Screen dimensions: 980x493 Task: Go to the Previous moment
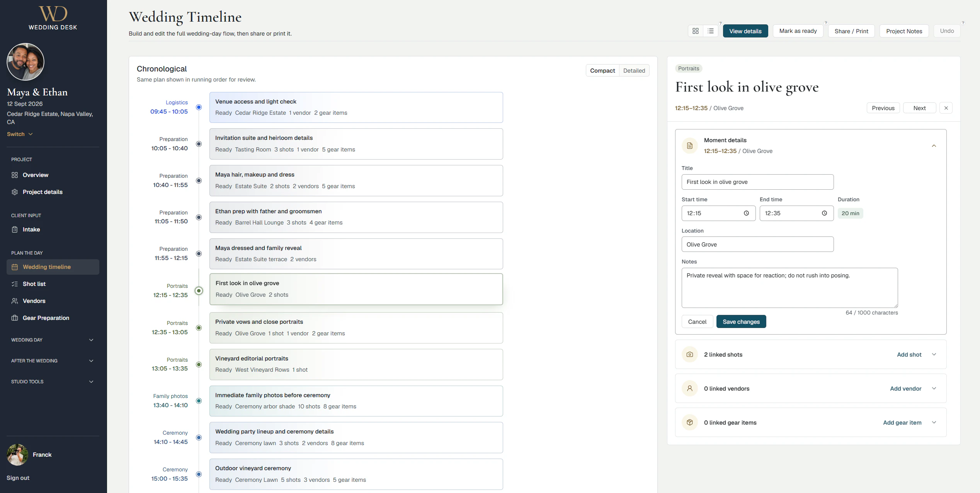(883, 108)
